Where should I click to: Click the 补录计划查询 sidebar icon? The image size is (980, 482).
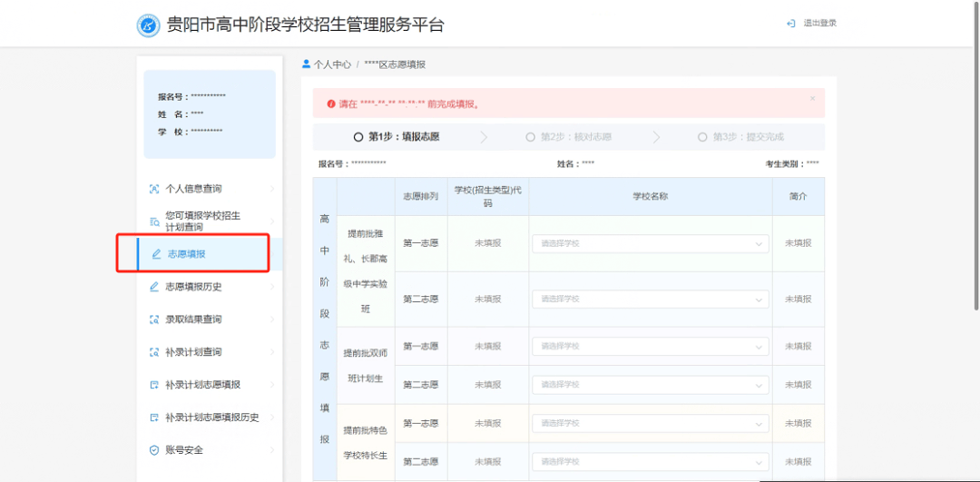pos(154,352)
